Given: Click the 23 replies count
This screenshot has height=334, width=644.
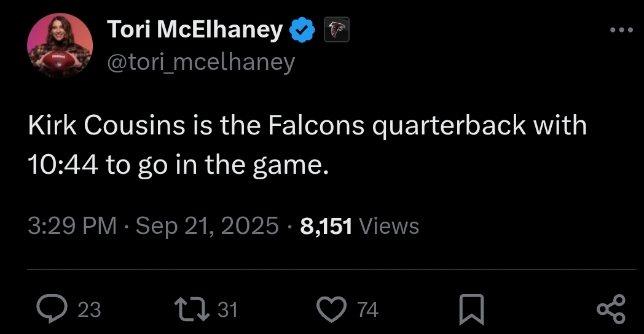Looking at the screenshot, I should (89, 309).
